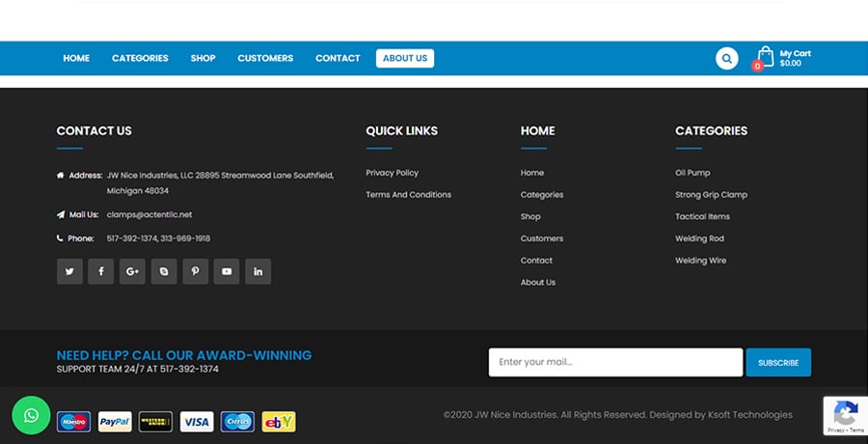This screenshot has height=444, width=868.
Task: Open the Privacy Policy link
Action: 392,173
